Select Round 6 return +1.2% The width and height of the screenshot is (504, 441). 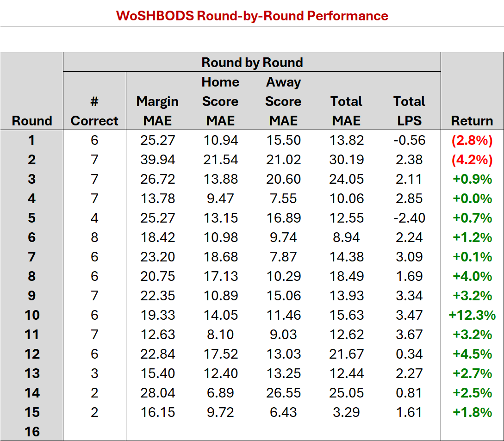coord(472,237)
